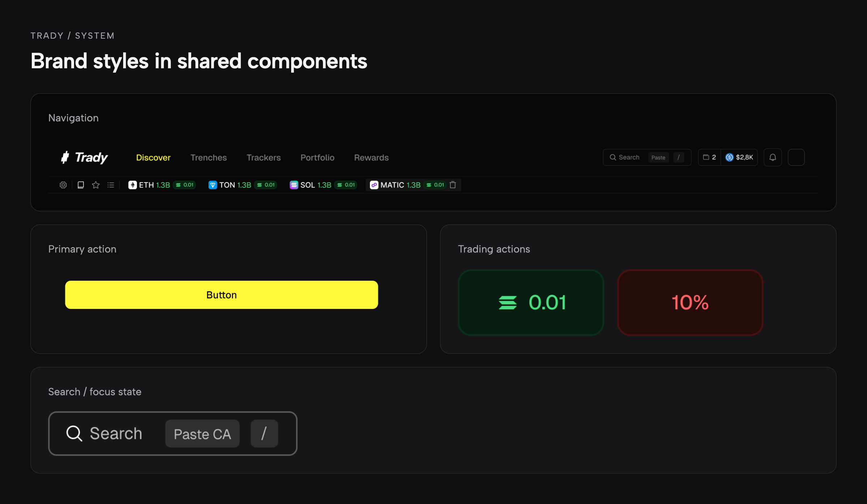The width and height of the screenshot is (867, 504).
Task: Click the 'TRADY / SYSTEM' breadcrumb text
Action: coord(73,36)
